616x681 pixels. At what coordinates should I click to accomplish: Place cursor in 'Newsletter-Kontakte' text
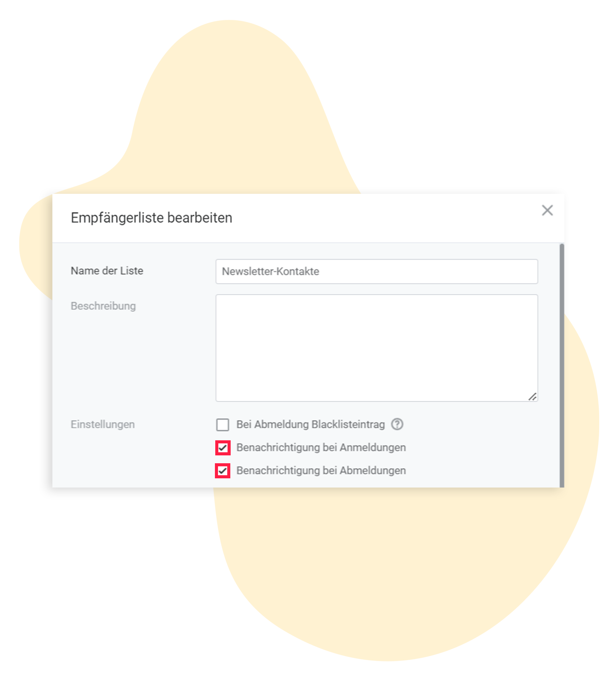(270, 272)
